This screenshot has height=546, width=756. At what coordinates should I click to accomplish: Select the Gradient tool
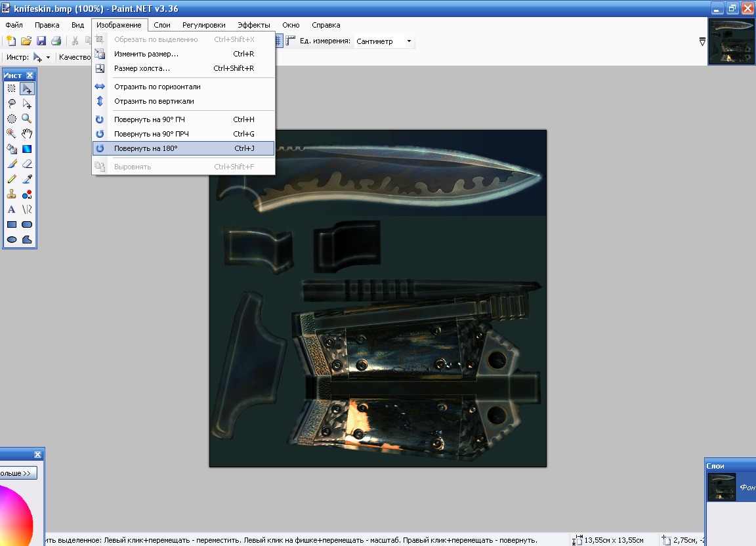coord(27,148)
